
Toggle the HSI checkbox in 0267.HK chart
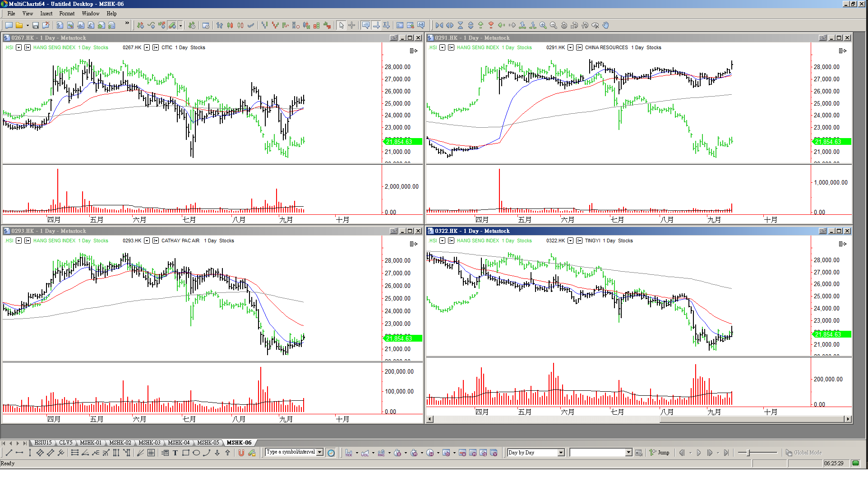tap(18, 47)
